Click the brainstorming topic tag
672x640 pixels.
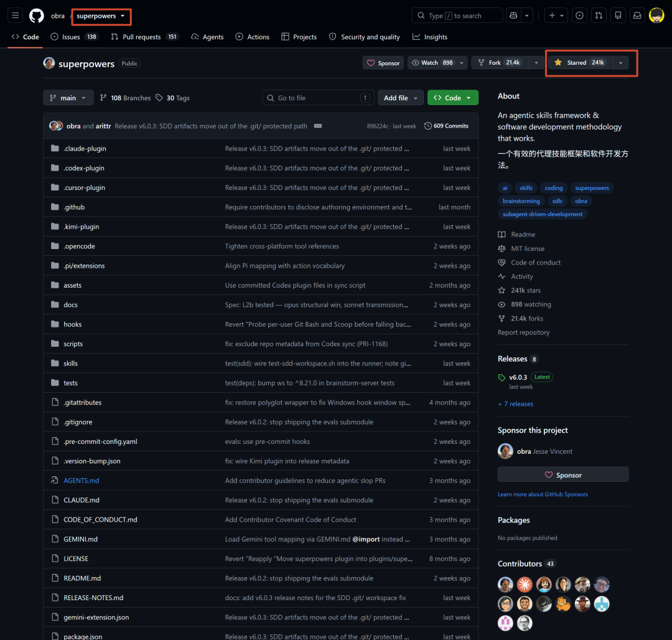coord(521,200)
